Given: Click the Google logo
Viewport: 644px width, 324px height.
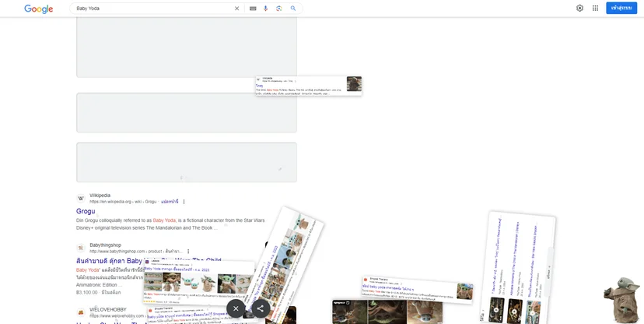Looking at the screenshot, I should 39,9.
